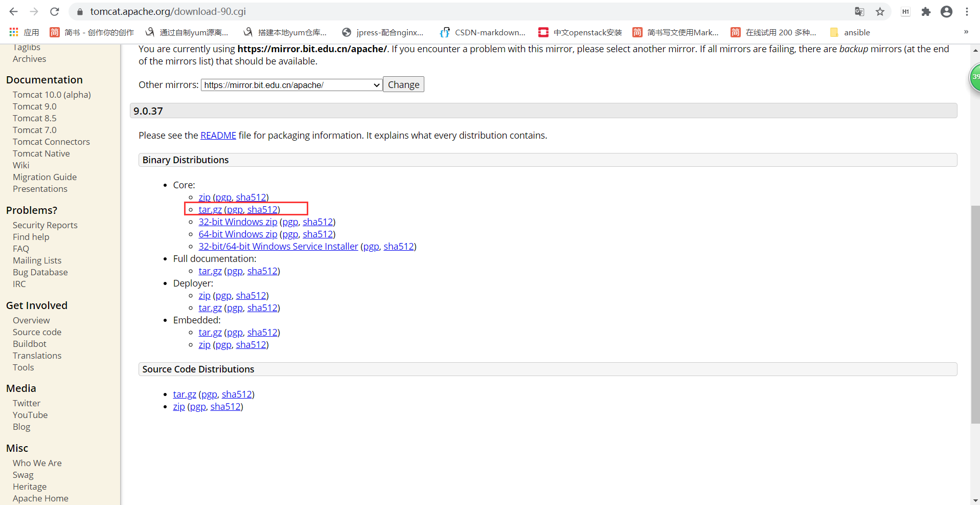The height and width of the screenshot is (505, 980).
Task: Open the 通过自制yum源 bookmark
Action: pyautogui.click(x=187, y=32)
